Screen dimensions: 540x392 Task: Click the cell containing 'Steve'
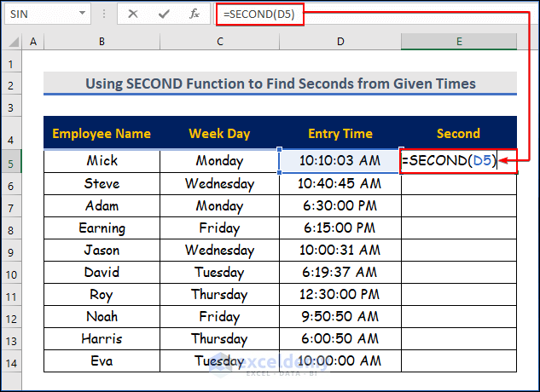(102, 183)
